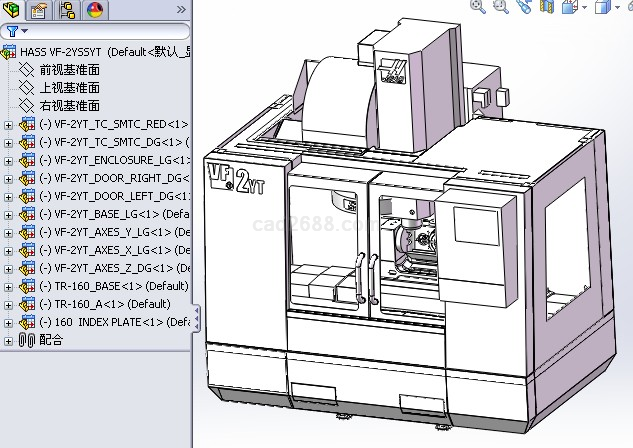
Task: Expand the hidden panel tabs chevron
Action: coord(180,10)
